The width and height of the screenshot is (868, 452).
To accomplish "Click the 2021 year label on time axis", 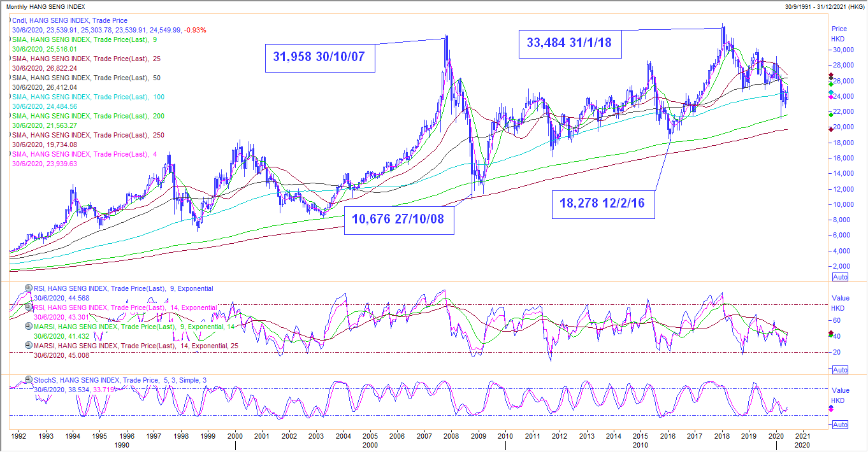I will 803,436.
